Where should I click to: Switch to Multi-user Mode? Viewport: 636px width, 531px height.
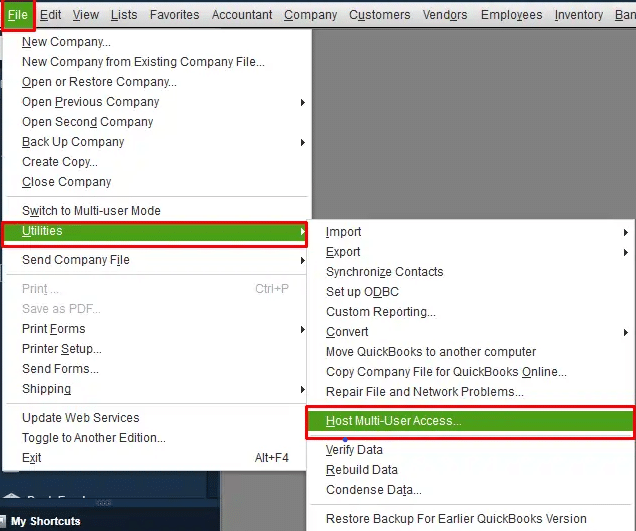[x=155, y=211]
